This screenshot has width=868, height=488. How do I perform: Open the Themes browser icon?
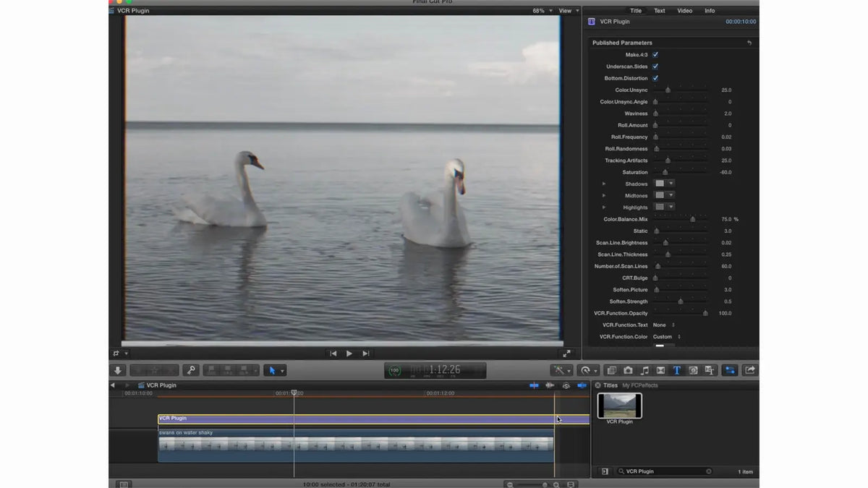(710, 370)
